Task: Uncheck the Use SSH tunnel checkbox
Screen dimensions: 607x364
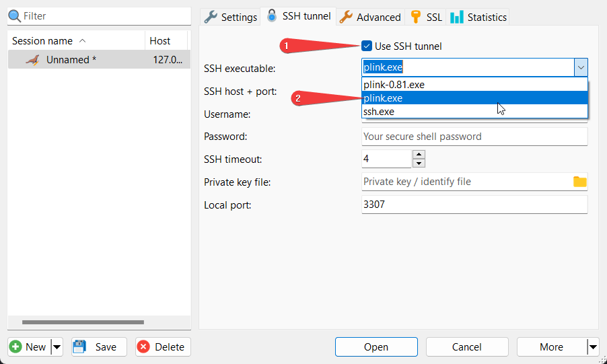Action: [x=367, y=46]
